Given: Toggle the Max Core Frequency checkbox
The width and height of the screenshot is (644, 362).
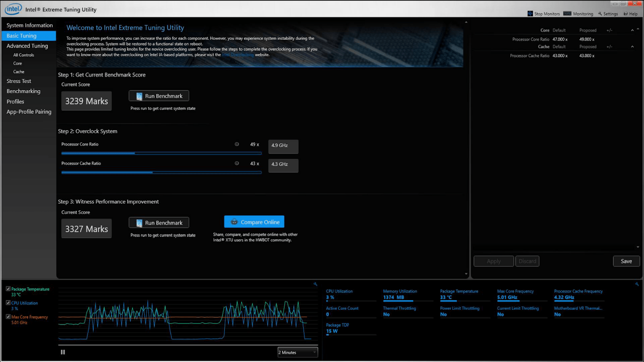Looking at the screenshot, I should click(8, 317).
